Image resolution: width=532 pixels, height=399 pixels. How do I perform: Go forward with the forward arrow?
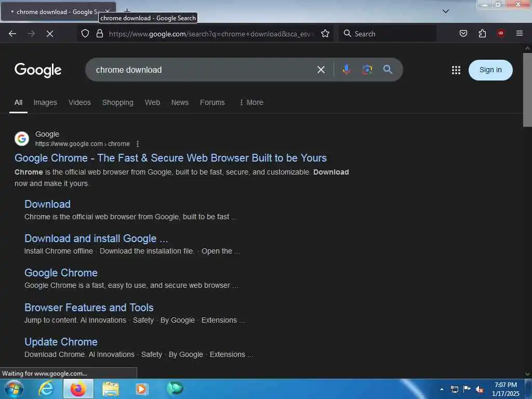tap(31, 34)
